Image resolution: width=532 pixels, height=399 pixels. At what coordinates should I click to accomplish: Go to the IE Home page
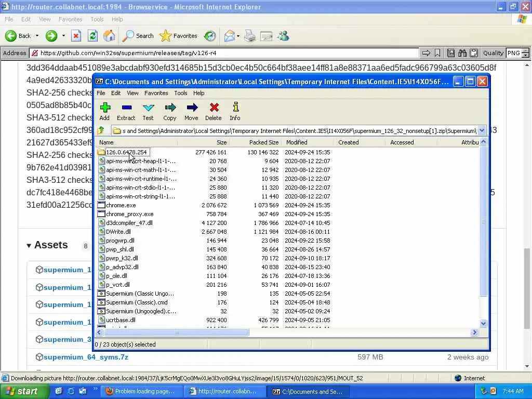(x=109, y=36)
